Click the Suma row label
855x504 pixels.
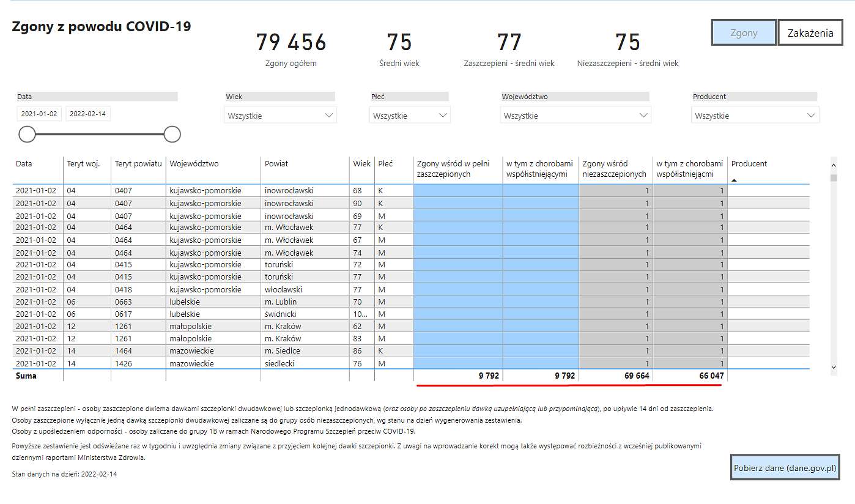click(x=26, y=376)
